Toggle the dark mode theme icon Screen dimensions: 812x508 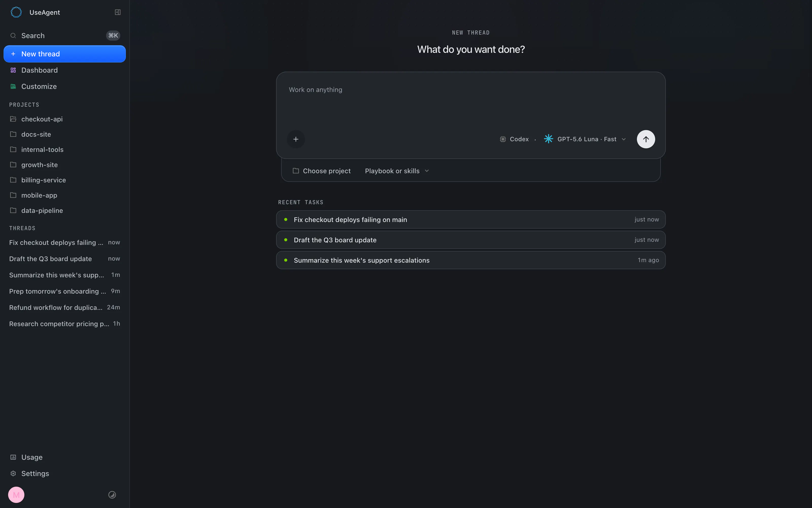click(112, 495)
